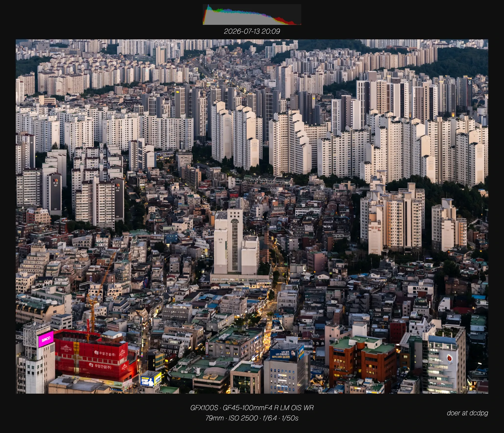Click the pink SUNOO rooftop billboard
This screenshot has width=504, height=433.
(46, 339)
